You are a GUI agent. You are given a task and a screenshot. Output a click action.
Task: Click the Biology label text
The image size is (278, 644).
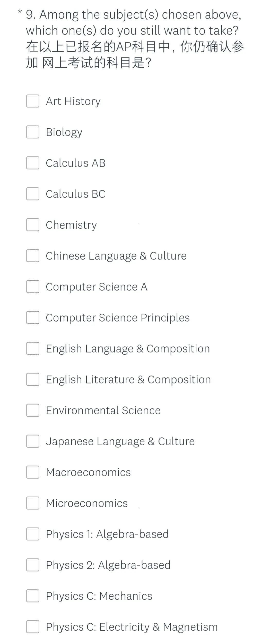(64, 132)
